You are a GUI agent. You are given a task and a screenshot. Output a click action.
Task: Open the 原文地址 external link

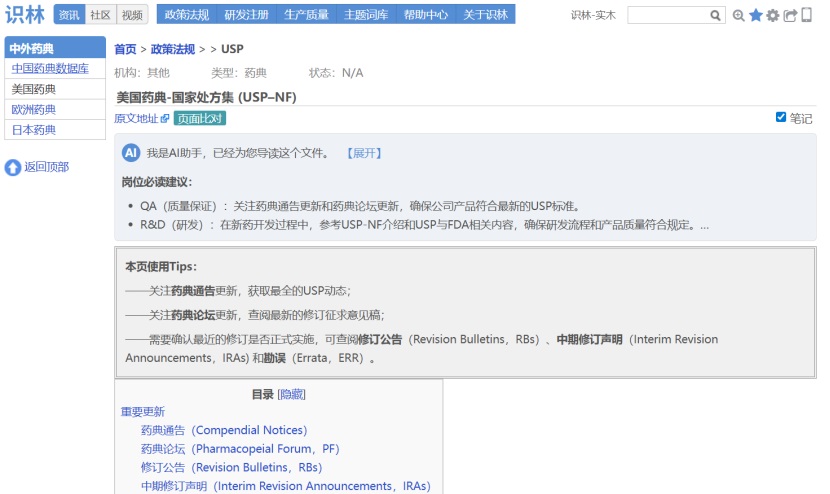click(141, 118)
